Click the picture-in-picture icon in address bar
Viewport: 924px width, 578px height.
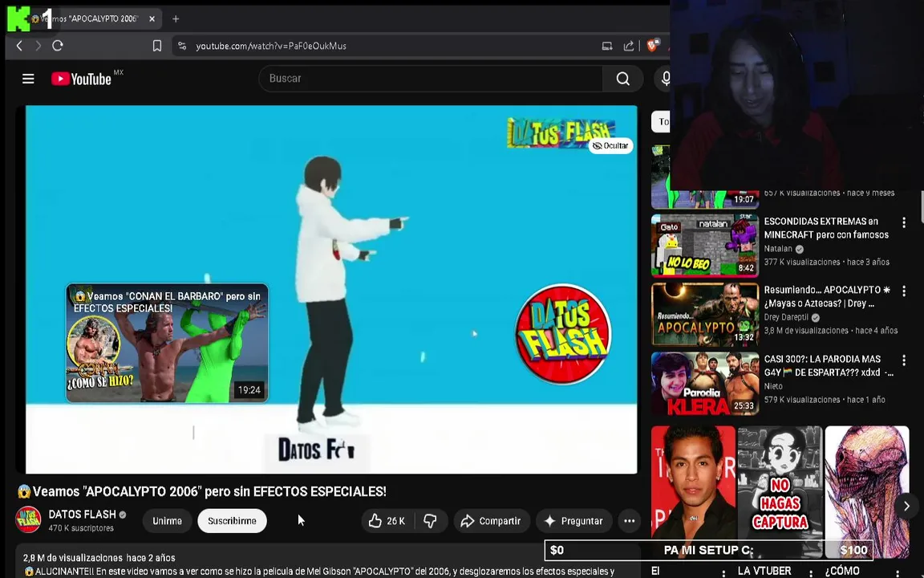coord(607,46)
